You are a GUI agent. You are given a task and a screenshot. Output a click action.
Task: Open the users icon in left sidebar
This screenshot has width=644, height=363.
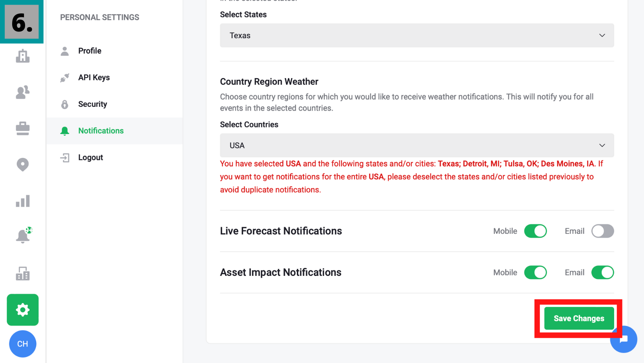22,92
